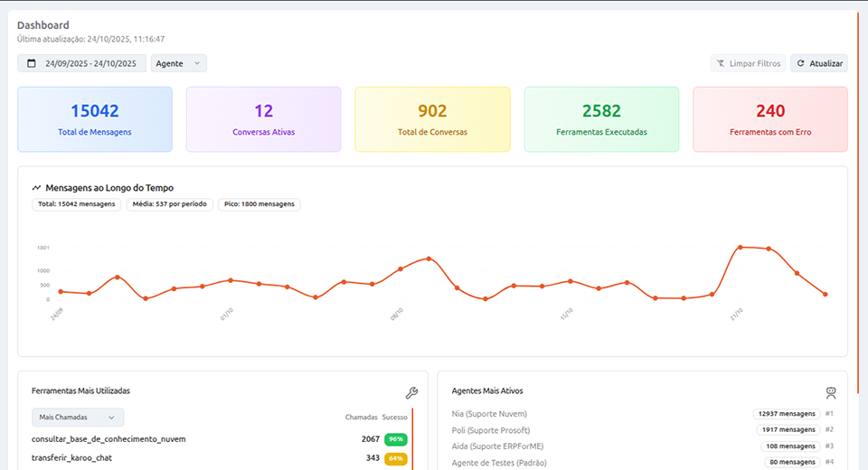The height and width of the screenshot is (470, 868).
Task: Click the clear-filter icon beside Limpar Filtros
Action: pyautogui.click(x=721, y=63)
